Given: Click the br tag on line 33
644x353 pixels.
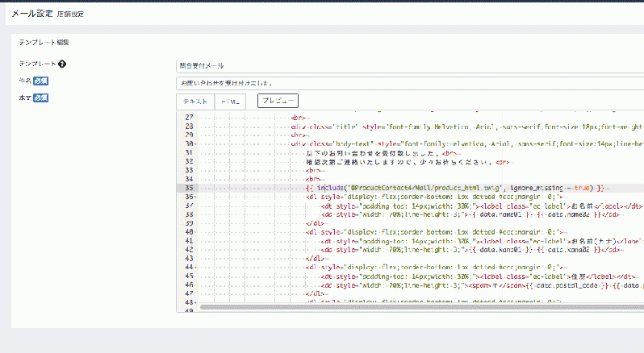Looking at the screenshot, I should pos(313,170).
